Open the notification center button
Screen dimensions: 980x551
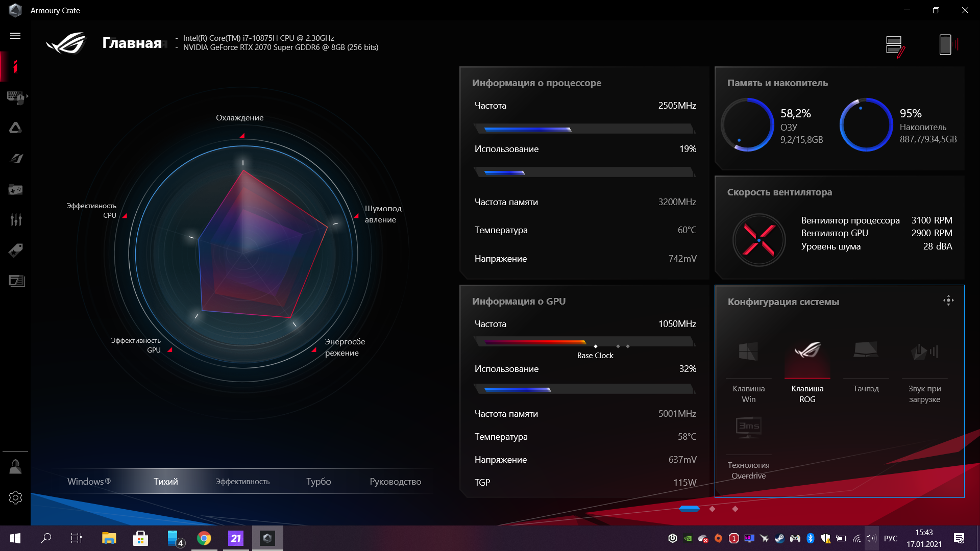pos(959,538)
